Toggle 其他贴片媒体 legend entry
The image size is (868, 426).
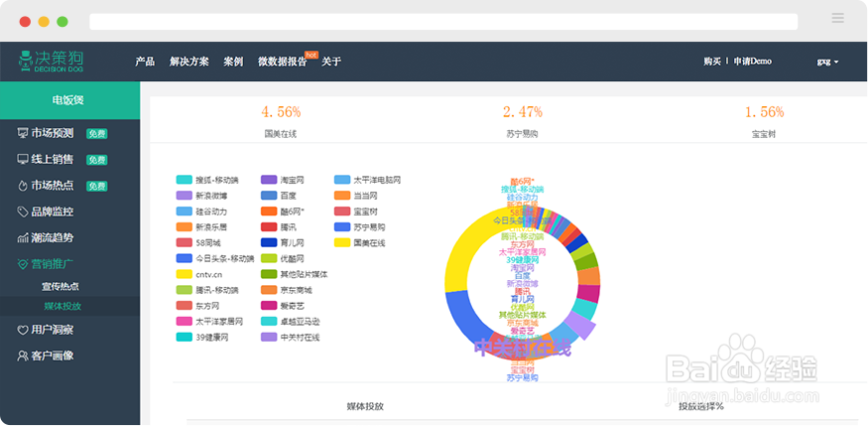(x=295, y=274)
